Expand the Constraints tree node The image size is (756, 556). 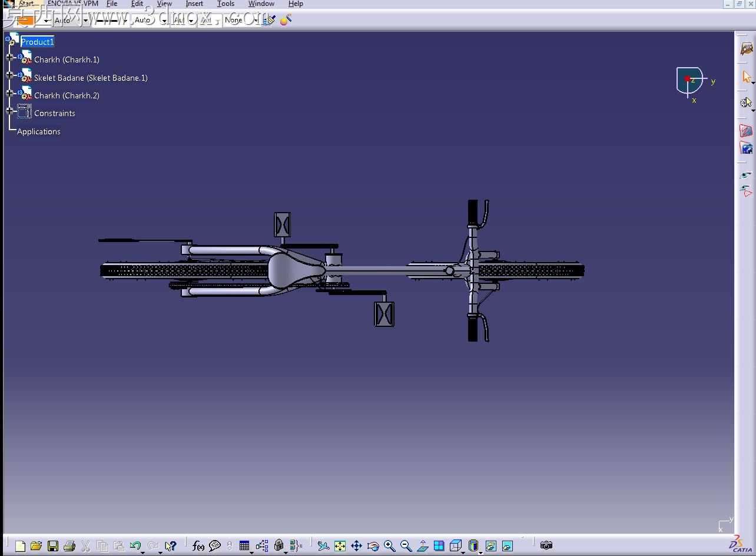(x=9, y=111)
